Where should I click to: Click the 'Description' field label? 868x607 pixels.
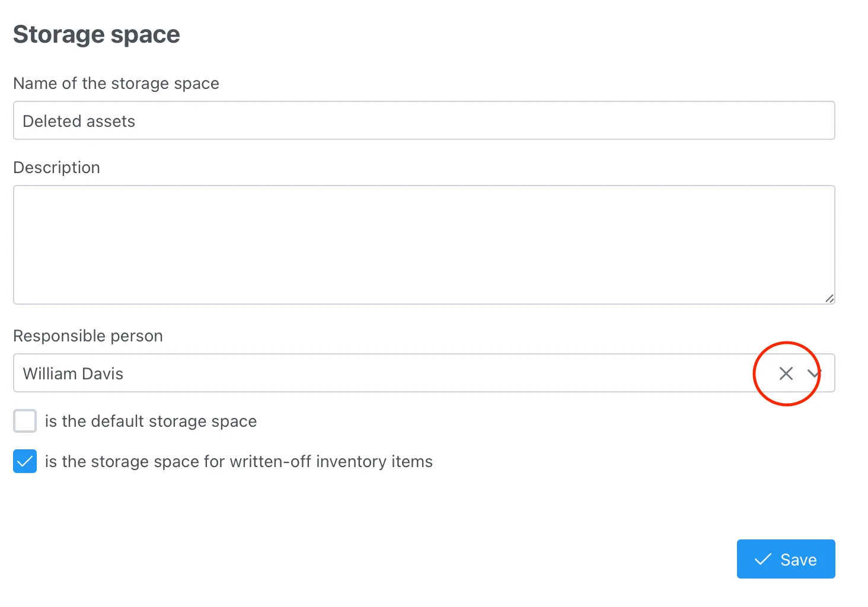[x=56, y=168]
